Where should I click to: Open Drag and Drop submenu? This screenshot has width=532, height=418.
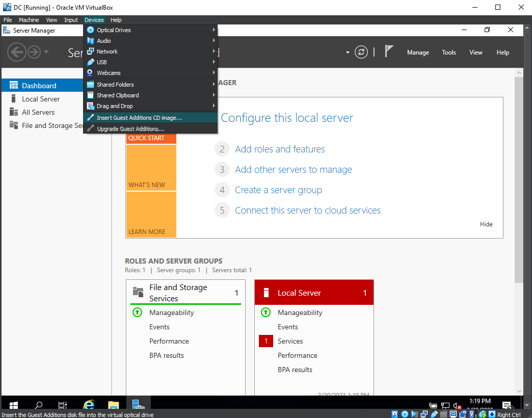click(x=150, y=106)
